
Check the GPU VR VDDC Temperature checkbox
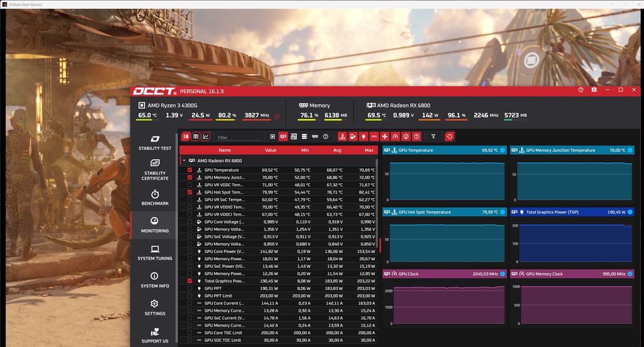pyautogui.click(x=190, y=185)
